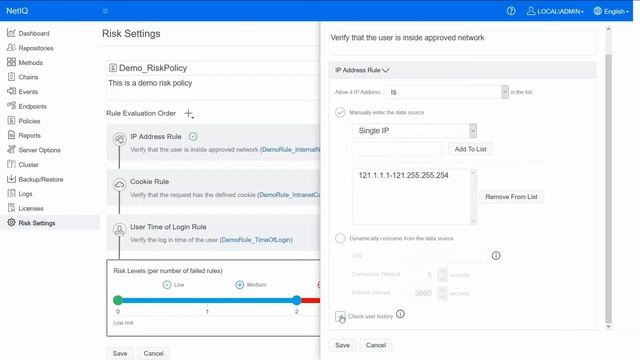Click the Chains sidebar icon
Image resolution: width=640 pixels, height=360 pixels.
11,77
